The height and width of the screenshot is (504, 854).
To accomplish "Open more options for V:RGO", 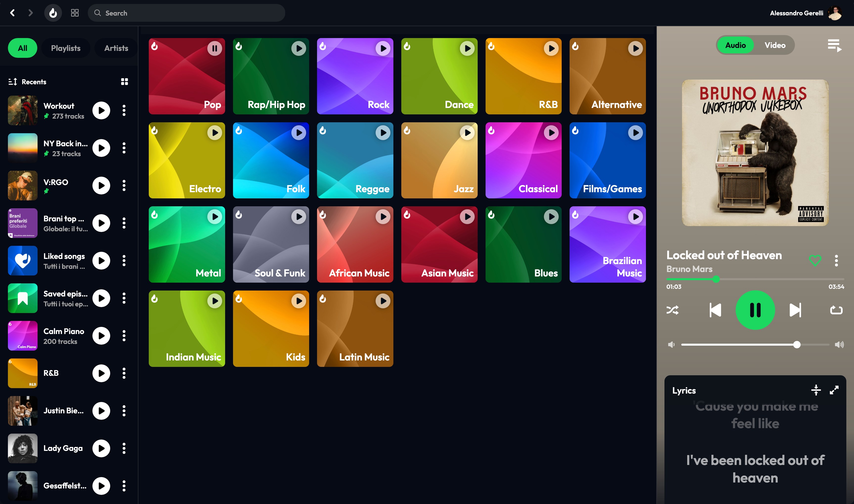I will (124, 186).
